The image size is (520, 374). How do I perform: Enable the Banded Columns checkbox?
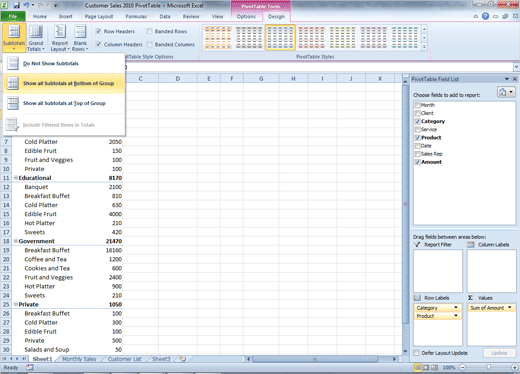[x=150, y=44]
